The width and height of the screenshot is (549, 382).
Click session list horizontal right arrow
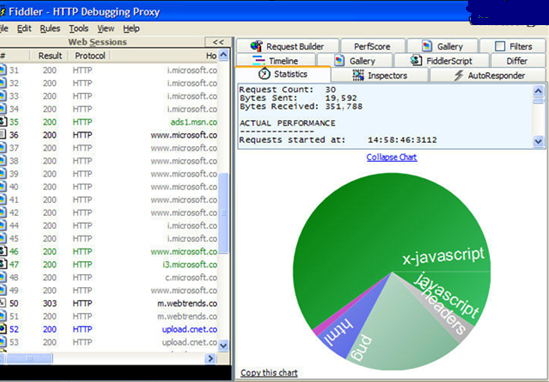click(x=210, y=359)
